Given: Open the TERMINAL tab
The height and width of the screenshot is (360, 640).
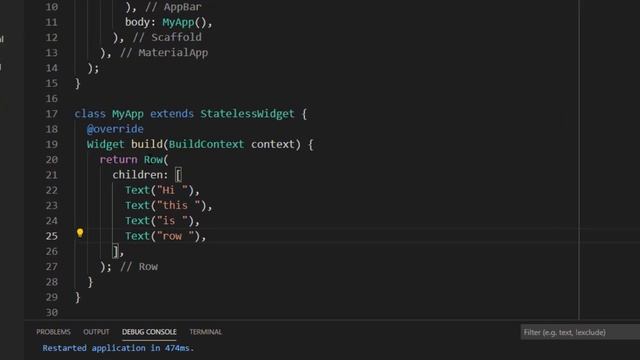Looking at the screenshot, I should point(205,332).
